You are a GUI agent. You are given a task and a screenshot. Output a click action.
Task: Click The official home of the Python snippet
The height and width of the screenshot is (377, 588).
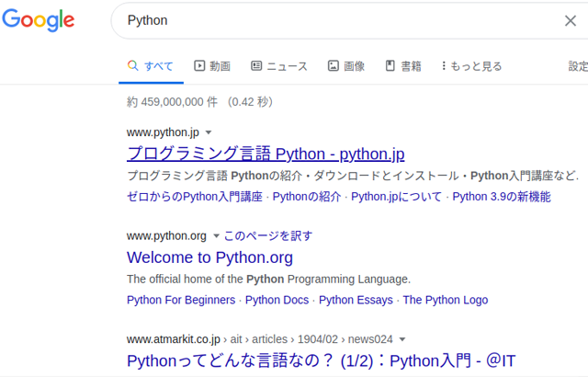[x=268, y=280]
